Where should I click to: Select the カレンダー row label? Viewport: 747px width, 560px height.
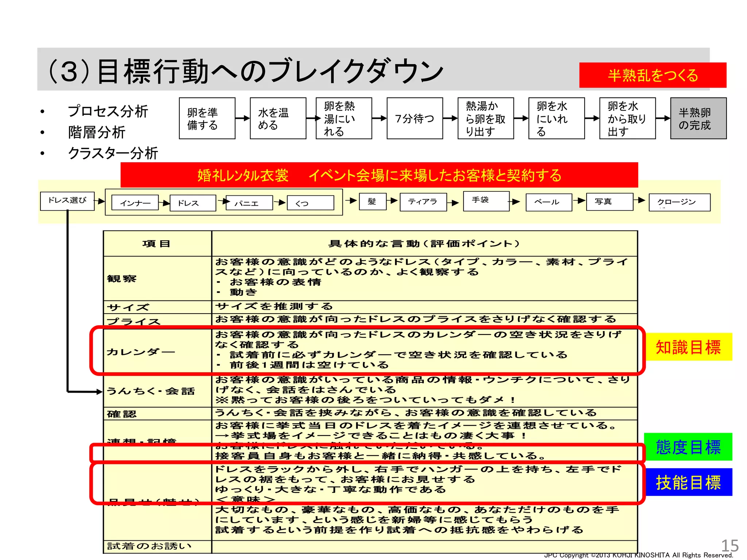click(141, 352)
